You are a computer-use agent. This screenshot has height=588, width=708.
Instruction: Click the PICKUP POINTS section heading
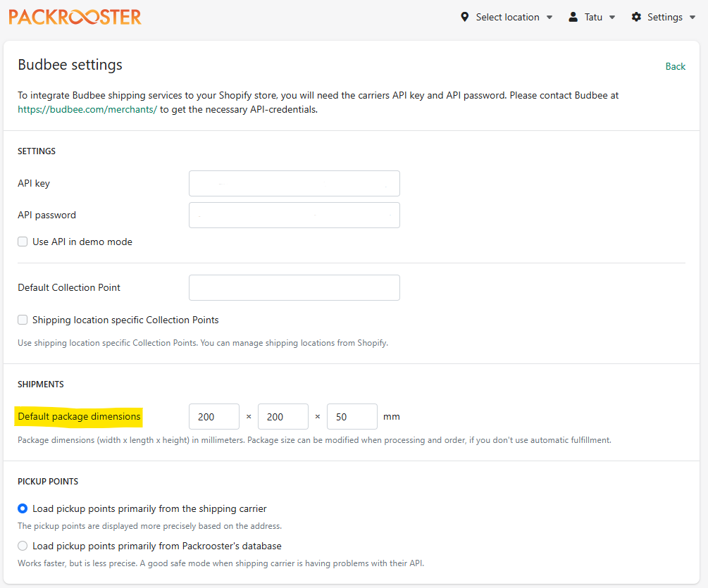48,482
